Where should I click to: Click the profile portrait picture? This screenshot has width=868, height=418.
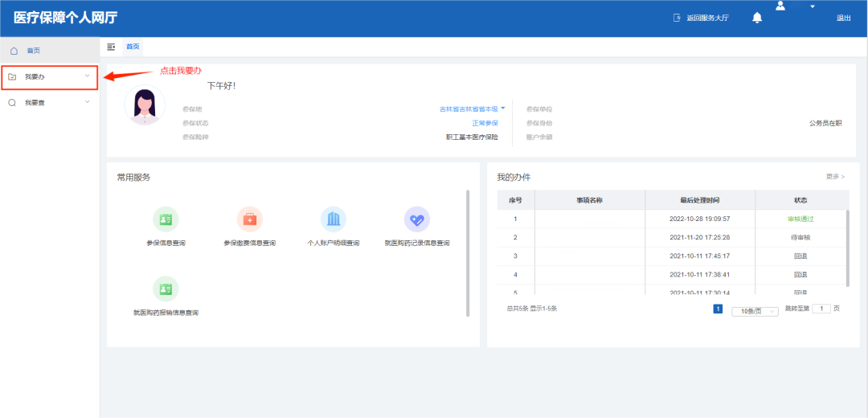pos(145,106)
